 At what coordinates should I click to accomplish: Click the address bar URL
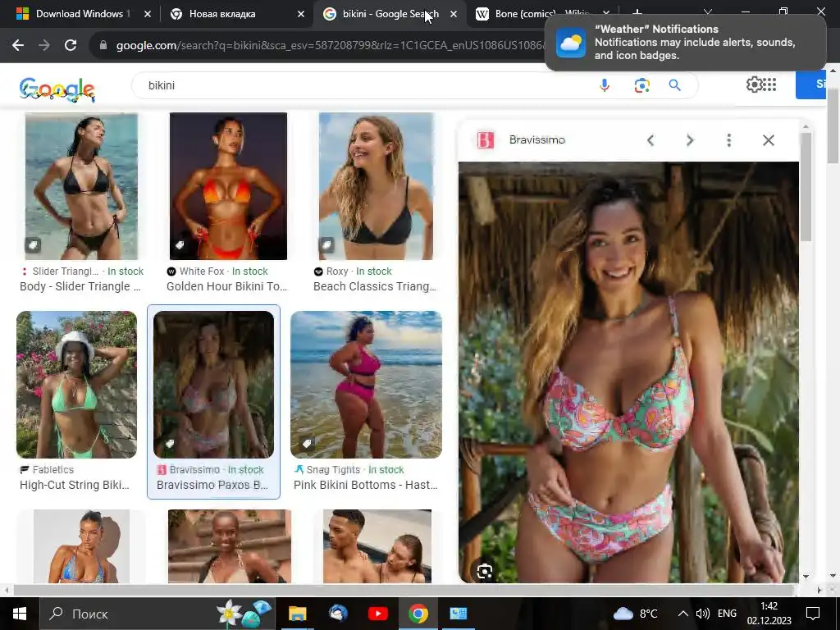(x=330, y=46)
